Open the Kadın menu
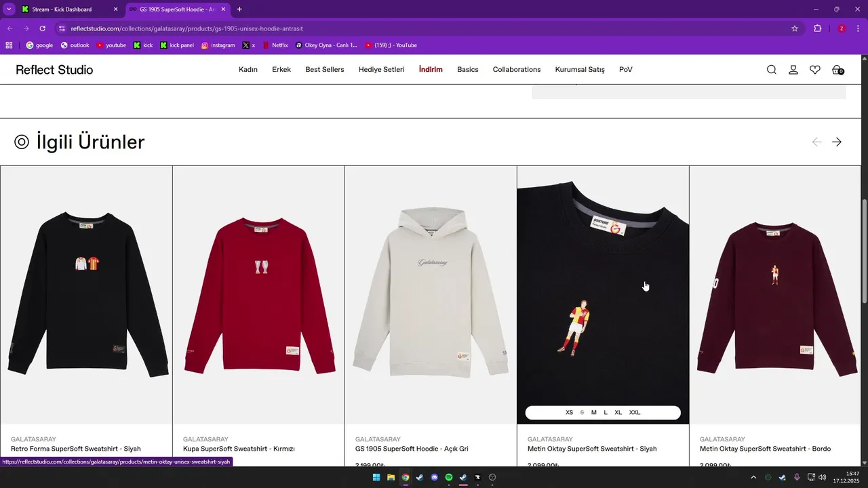Image resolution: width=868 pixels, height=488 pixels. [x=248, y=70]
